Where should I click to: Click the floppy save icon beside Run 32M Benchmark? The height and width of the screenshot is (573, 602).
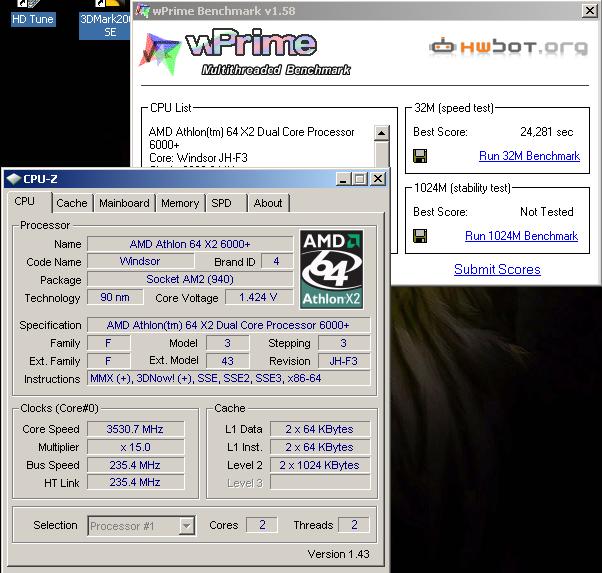click(x=420, y=156)
